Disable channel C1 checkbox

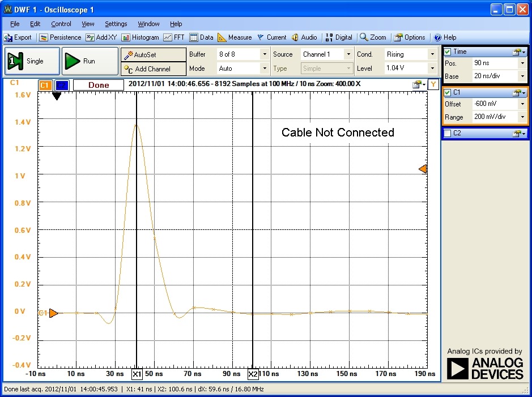click(x=448, y=92)
